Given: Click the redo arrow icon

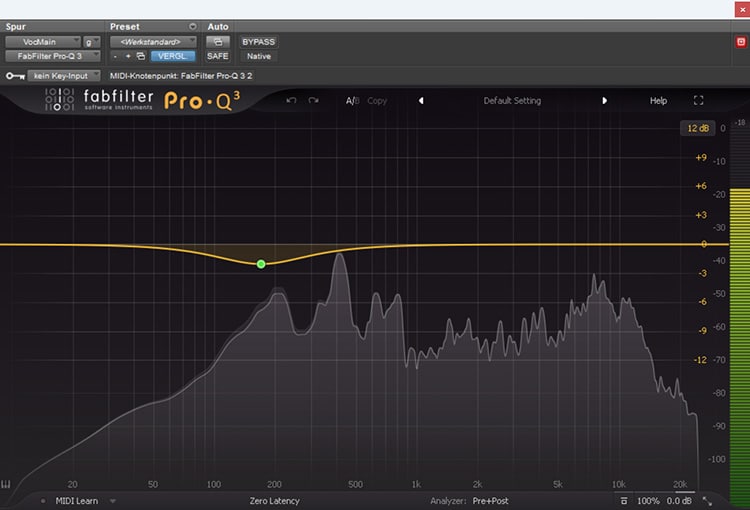Looking at the screenshot, I should pos(313,100).
